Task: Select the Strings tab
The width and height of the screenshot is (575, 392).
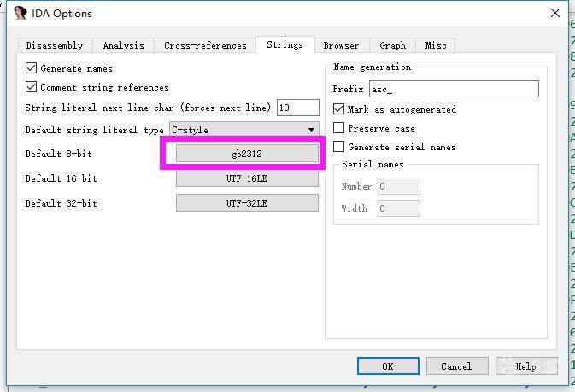Action: pos(285,44)
